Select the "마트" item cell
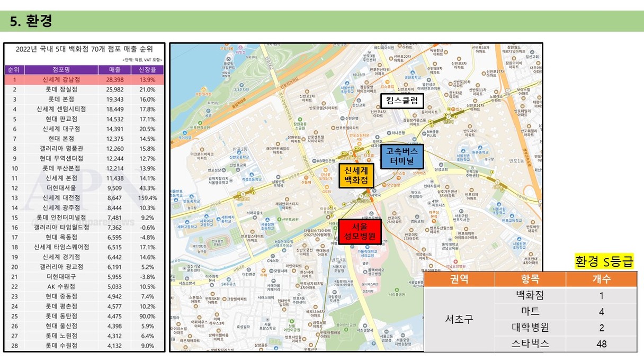 coord(530,311)
